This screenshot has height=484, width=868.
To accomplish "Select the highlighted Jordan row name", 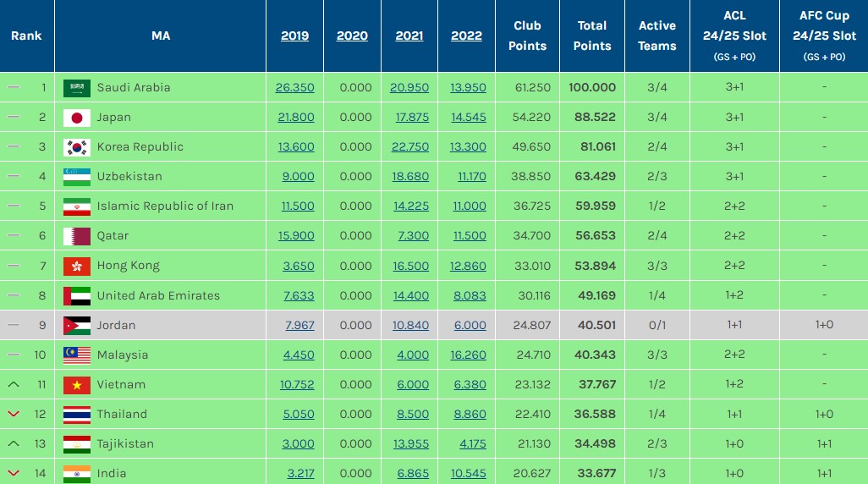I will pyautogui.click(x=116, y=325).
